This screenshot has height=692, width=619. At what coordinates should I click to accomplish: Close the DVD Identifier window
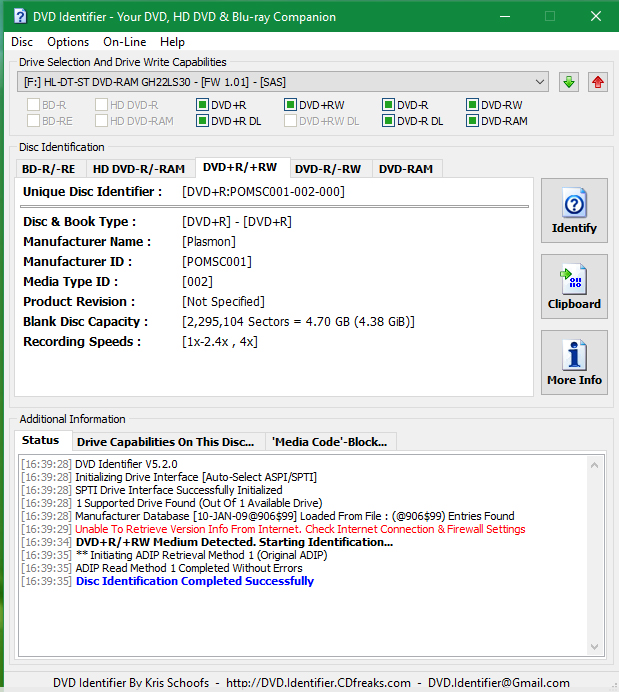coord(596,16)
